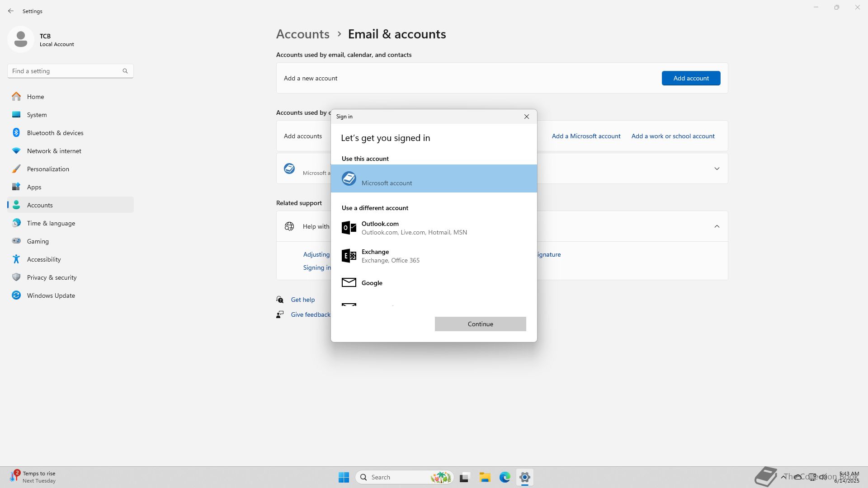Click the Find a setting search icon
Viewport: 868px width, 488px height.
[125, 71]
